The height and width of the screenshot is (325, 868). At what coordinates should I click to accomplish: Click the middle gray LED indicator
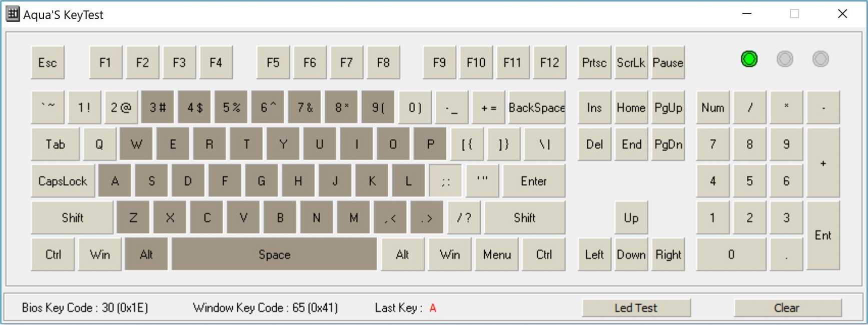(784, 59)
